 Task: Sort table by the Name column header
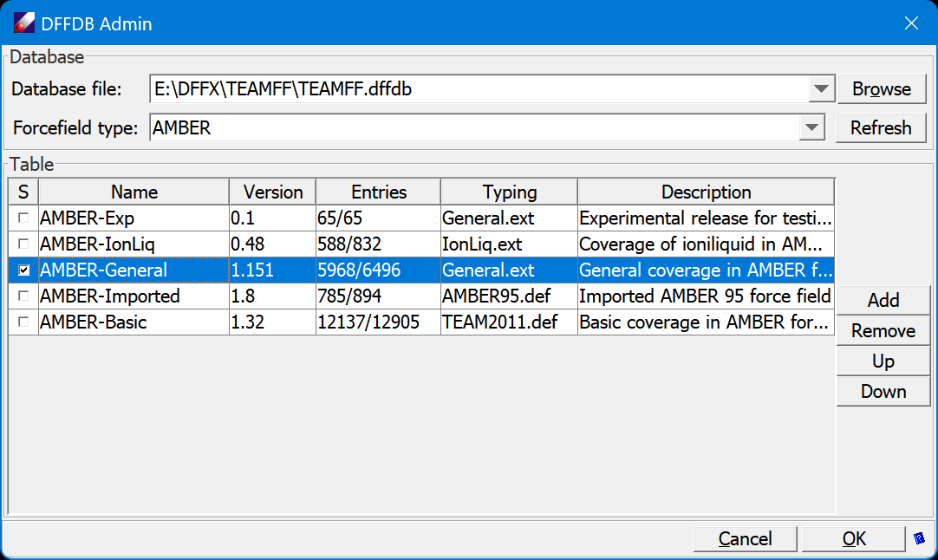click(134, 192)
